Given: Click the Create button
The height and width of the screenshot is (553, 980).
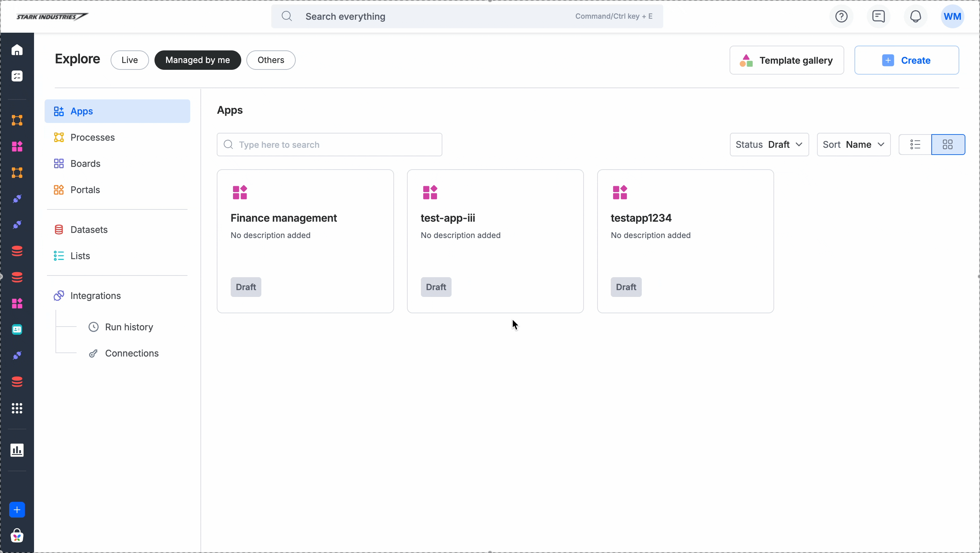Looking at the screenshot, I should click(x=906, y=60).
